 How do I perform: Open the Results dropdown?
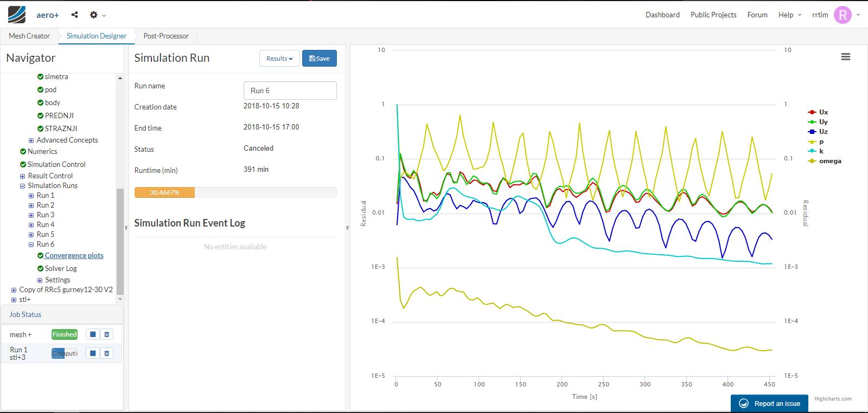point(279,59)
